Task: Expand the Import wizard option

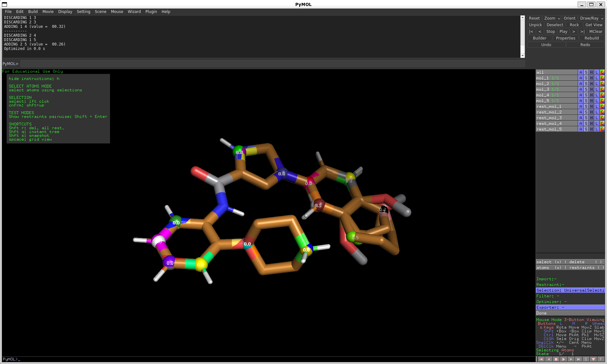Action: click(570, 279)
